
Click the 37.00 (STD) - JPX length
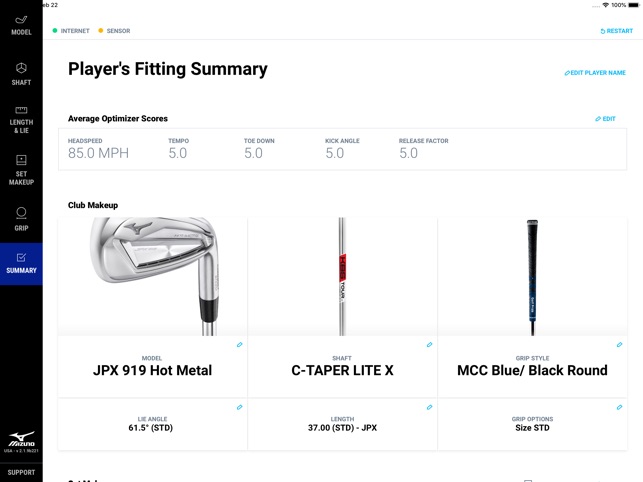[342, 428]
